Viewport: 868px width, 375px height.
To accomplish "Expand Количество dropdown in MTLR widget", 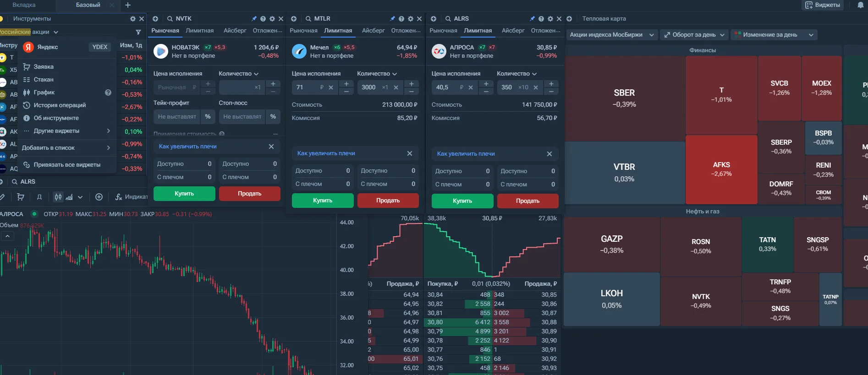I will [x=377, y=74].
